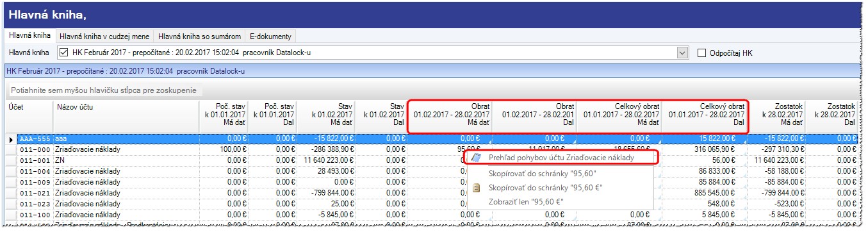Click the -799 844,00 € Stav cell
This screenshot has height=232, width=868.
[325, 193]
